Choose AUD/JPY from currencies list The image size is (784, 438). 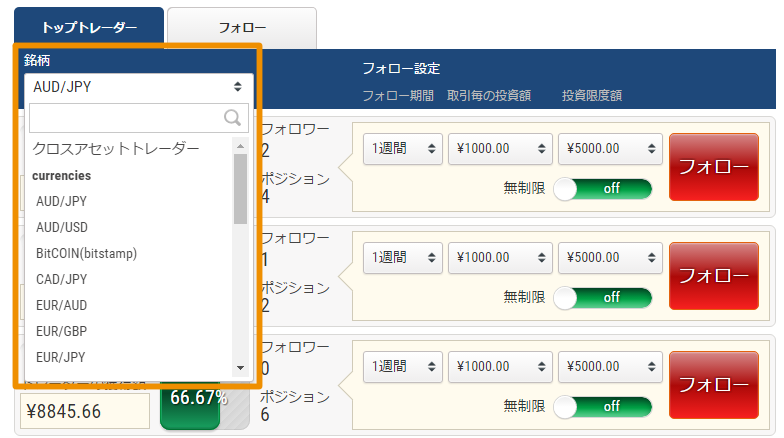[62, 201]
